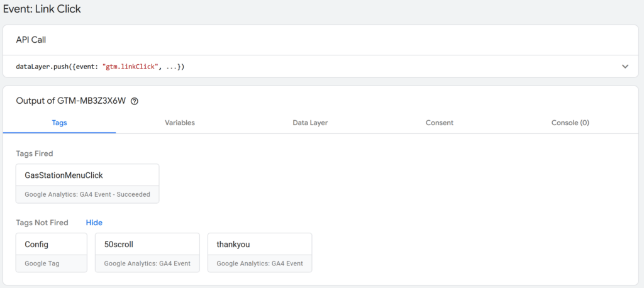This screenshot has height=288, width=644.
Task: Open the Console (0) tab
Action: 570,123
